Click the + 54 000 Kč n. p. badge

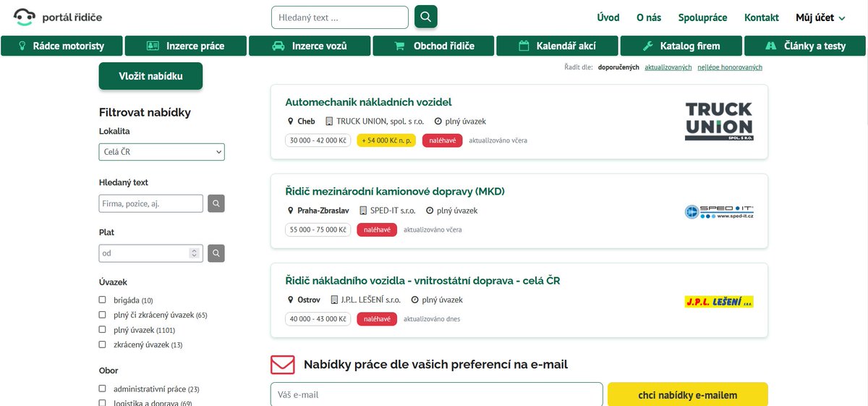click(x=386, y=140)
